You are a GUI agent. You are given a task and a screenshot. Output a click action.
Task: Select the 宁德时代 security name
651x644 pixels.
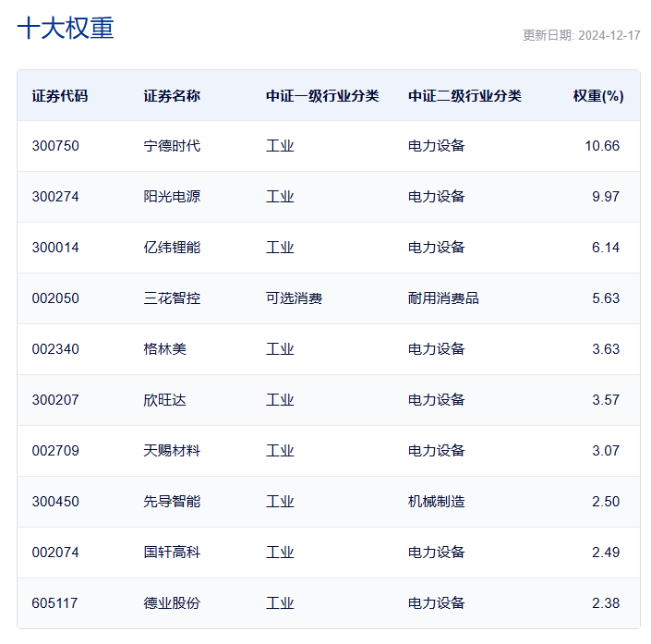[172, 146]
